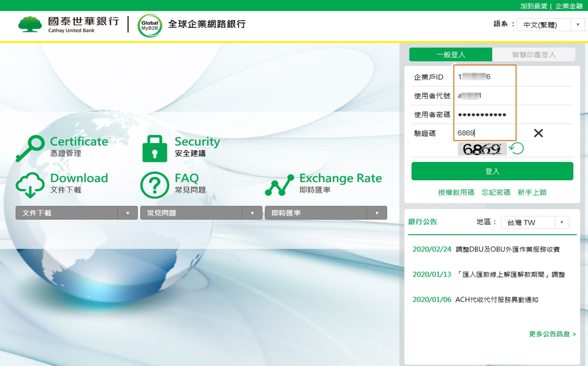Click the Certificate 憑證管理 heading
Screen dimensions: 588x366
pos(79,146)
